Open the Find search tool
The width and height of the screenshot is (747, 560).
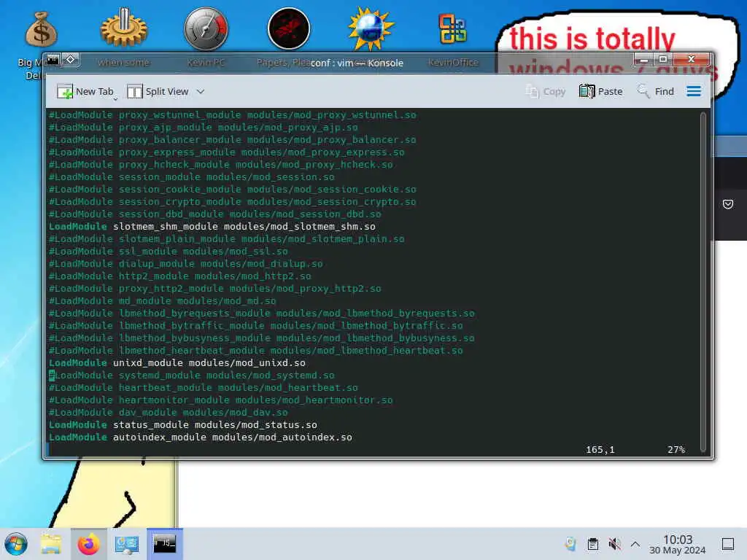point(656,91)
